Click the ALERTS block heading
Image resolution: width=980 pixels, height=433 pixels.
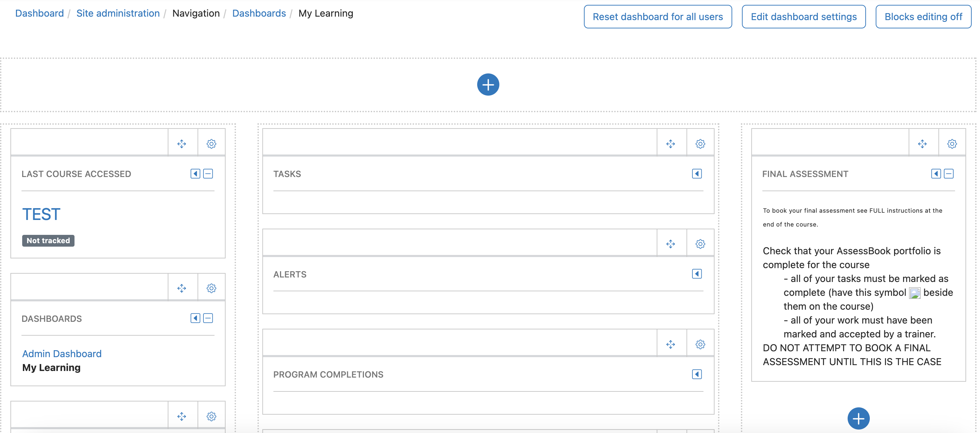pyautogui.click(x=290, y=274)
